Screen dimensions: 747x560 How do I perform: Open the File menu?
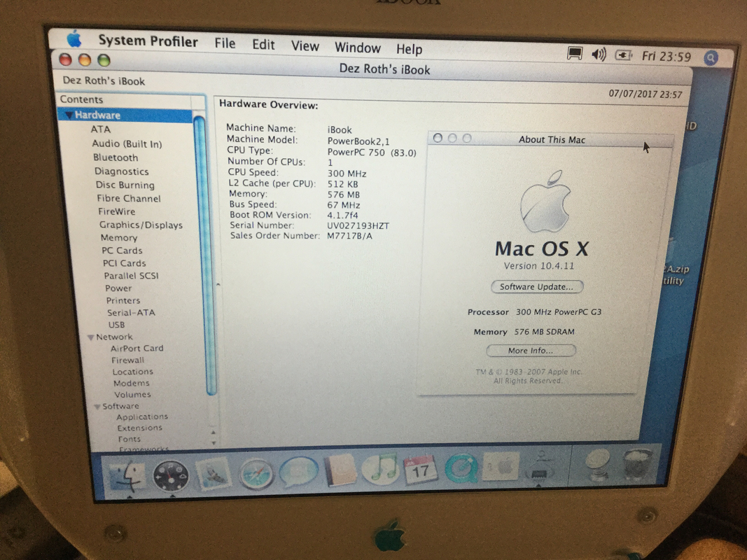pyautogui.click(x=225, y=43)
